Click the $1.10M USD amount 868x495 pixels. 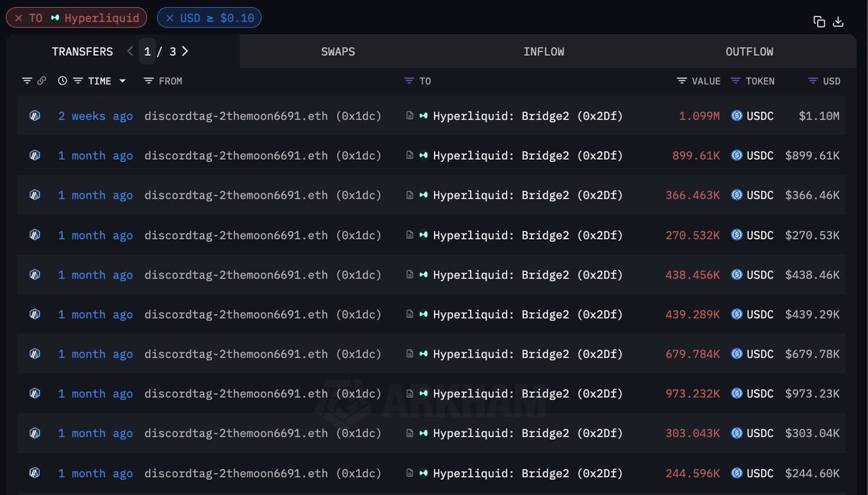coord(819,116)
